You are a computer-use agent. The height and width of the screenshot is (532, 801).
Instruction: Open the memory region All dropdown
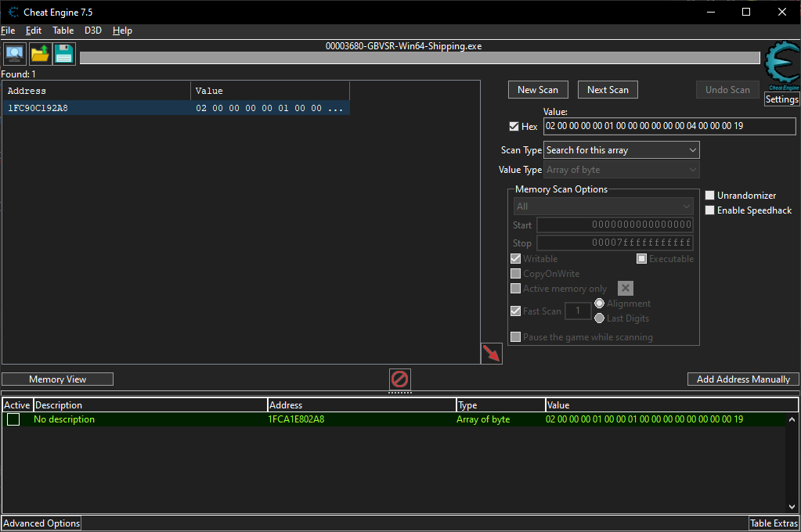(604, 207)
